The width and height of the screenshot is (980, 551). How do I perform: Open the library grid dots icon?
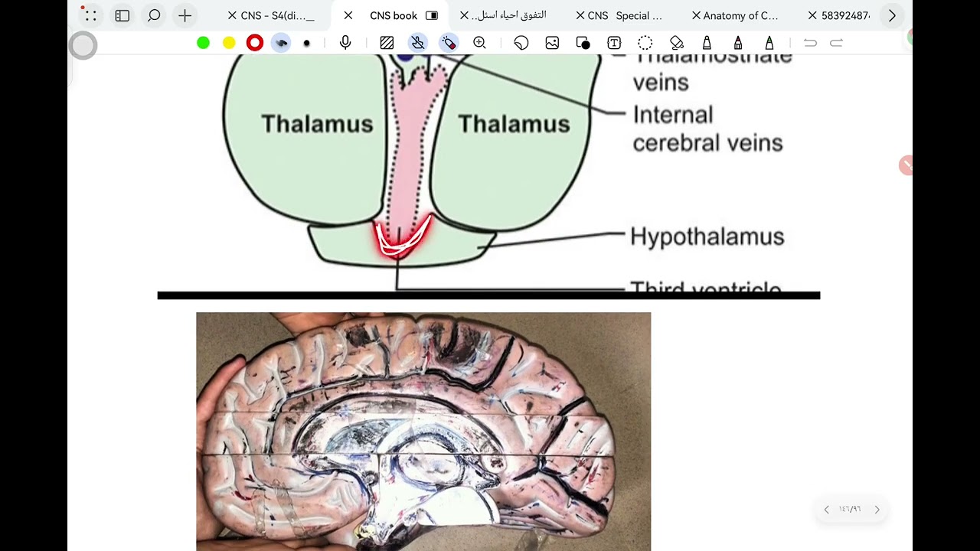[90, 15]
